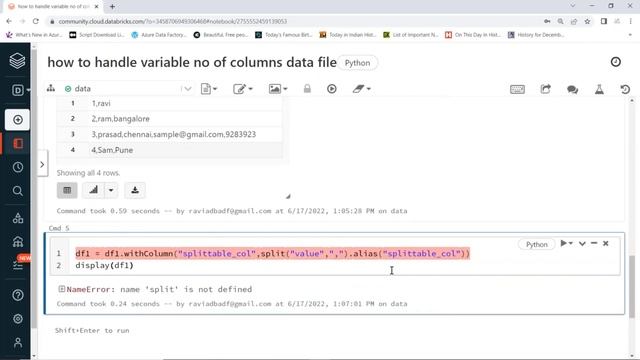Open the Data Science persona switcher
The height and width of the screenshot is (360, 640).
(x=20, y=90)
